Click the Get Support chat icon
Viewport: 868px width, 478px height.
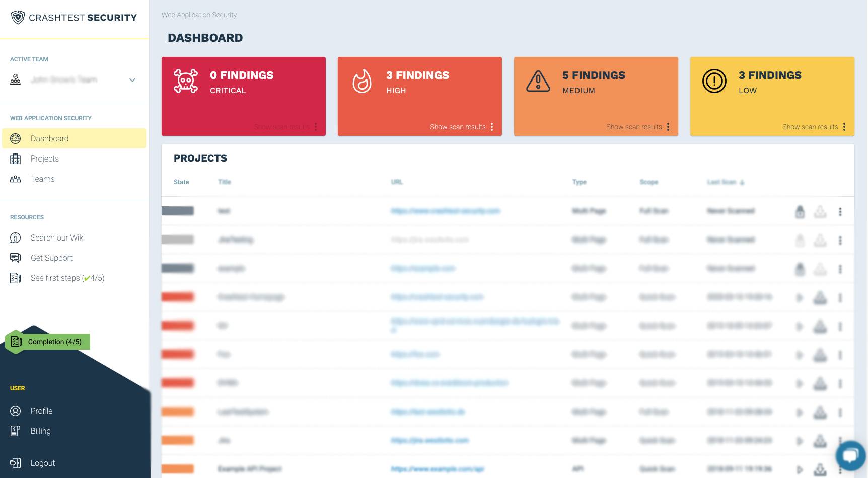coord(16,258)
